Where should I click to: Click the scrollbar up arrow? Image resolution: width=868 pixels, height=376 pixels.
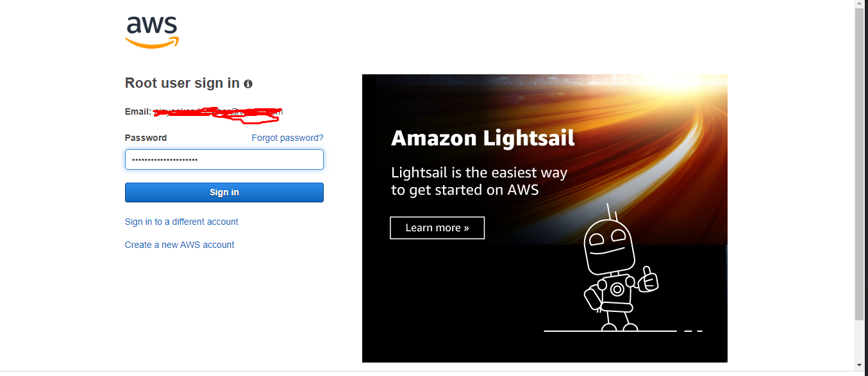(860, 4)
